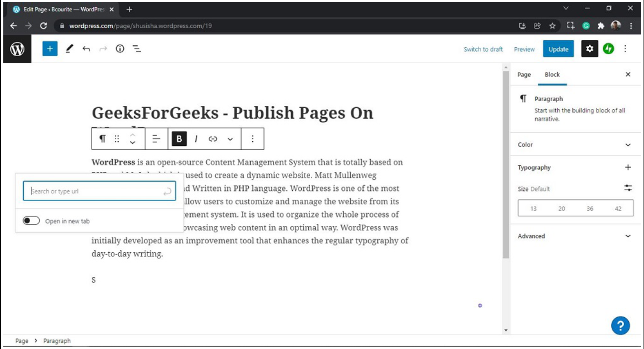
Task: Switch to the Page tab
Action: click(524, 75)
